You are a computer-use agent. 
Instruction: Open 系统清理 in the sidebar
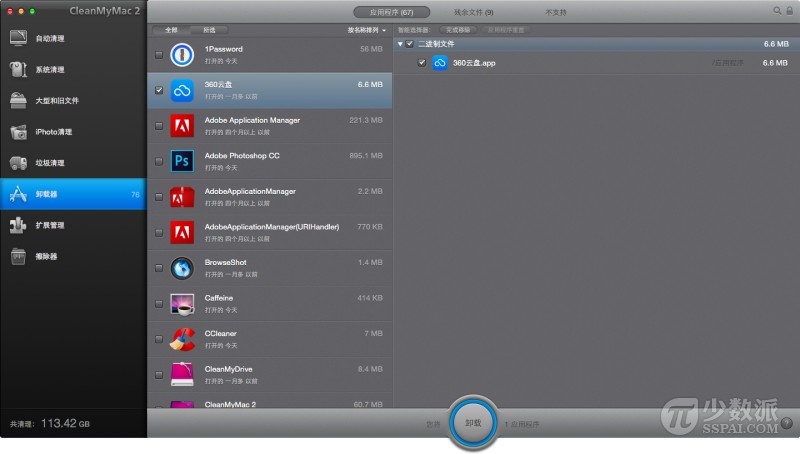pos(73,69)
